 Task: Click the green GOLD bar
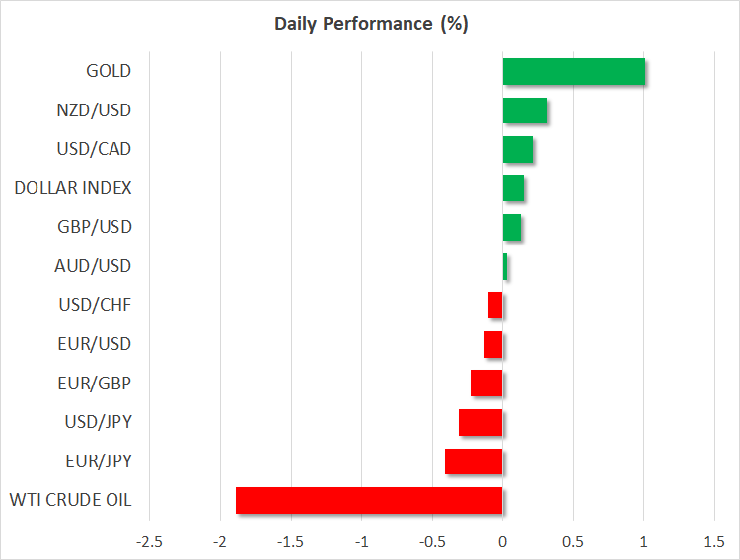573,72
